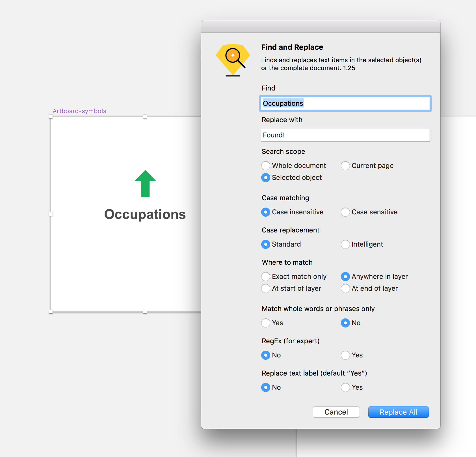Image resolution: width=476 pixels, height=457 pixels.
Task: Switch search scope to 'Current page'
Action: (345, 166)
